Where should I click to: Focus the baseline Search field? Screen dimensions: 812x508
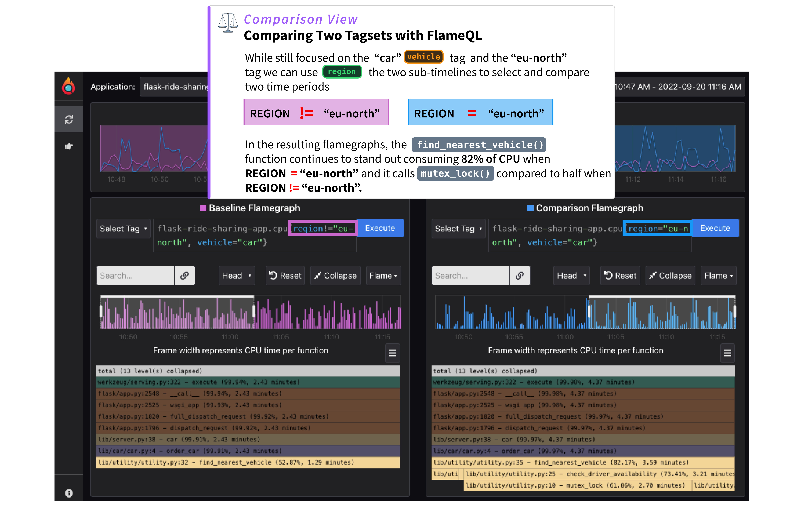click(x=135, y=276)
